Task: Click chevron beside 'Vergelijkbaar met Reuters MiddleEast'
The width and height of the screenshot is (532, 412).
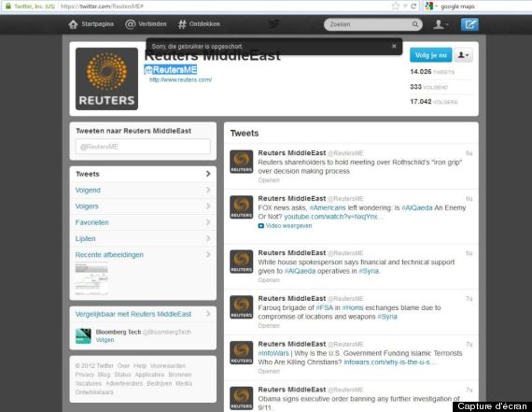Action: pyautogui.click(x=208, y=314)
